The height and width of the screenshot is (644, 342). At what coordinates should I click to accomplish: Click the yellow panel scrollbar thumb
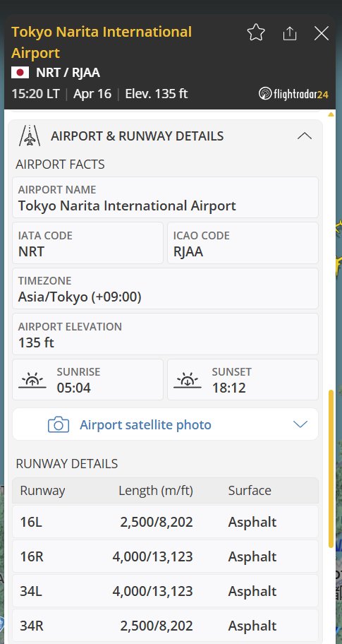pos(331,469)
